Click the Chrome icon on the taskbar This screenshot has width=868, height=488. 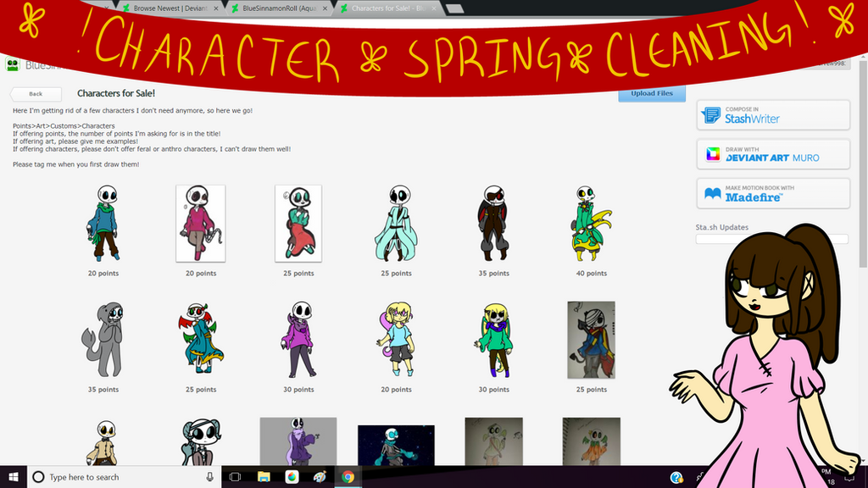[x=348, y=477]
